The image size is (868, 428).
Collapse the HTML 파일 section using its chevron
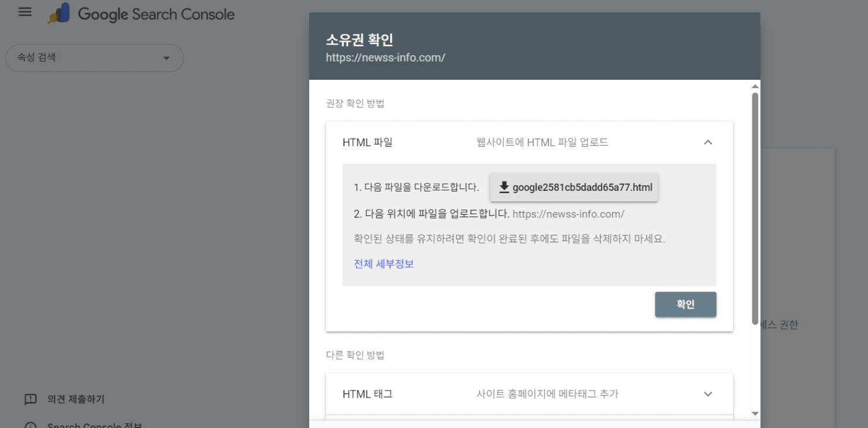[x=708, y=142]
